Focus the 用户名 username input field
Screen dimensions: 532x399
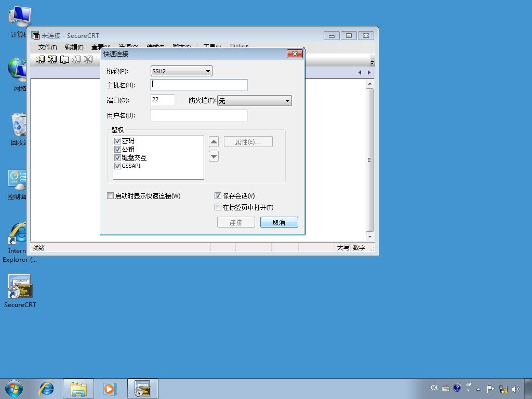point(199,115)
